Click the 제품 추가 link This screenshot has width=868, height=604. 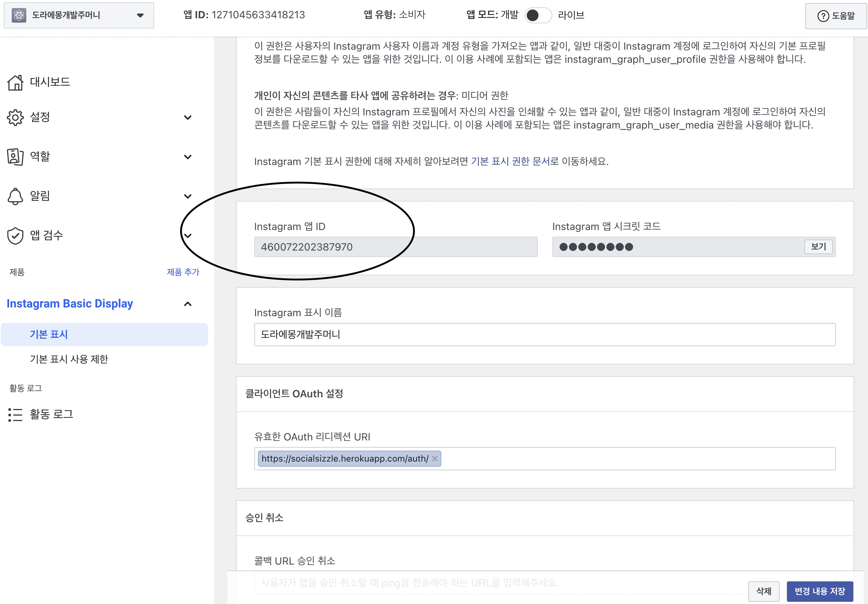pos(183,272)
